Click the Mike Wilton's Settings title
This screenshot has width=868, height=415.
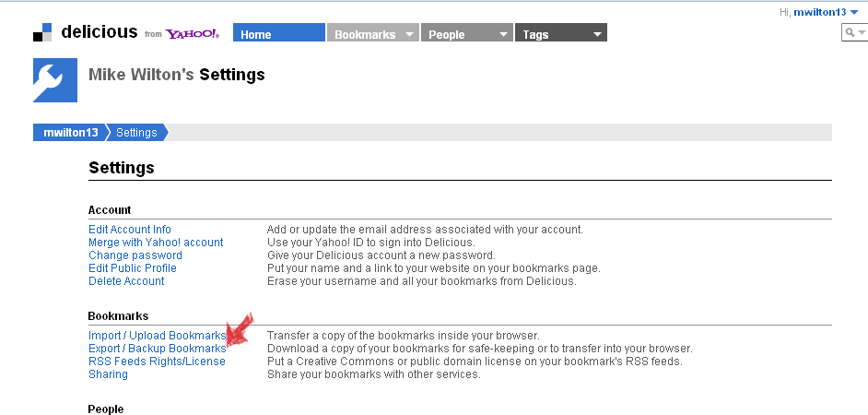click(177, 75)
